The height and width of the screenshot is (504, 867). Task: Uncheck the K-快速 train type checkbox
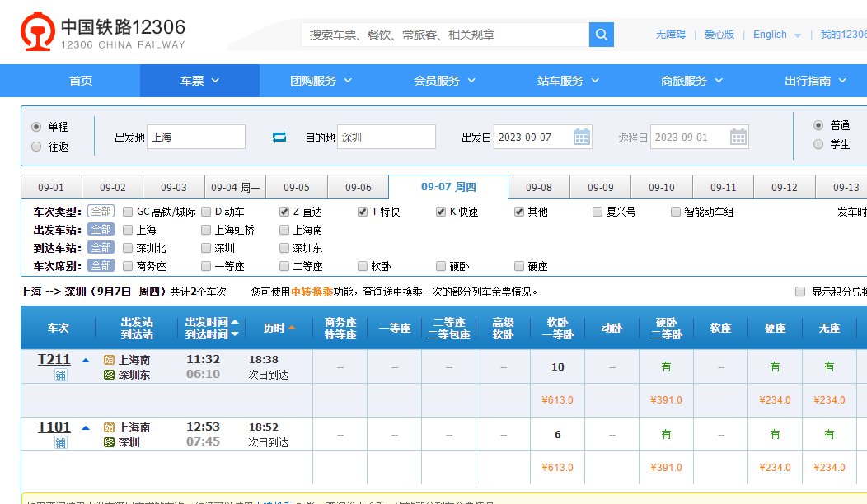click(x=441, y=212)
